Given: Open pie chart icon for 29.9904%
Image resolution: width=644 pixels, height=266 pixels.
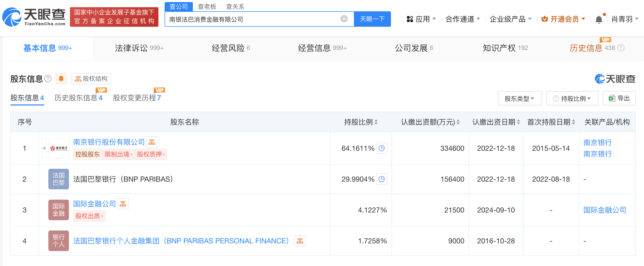Looking at the screenshot, I should click(x=382, y=179).
